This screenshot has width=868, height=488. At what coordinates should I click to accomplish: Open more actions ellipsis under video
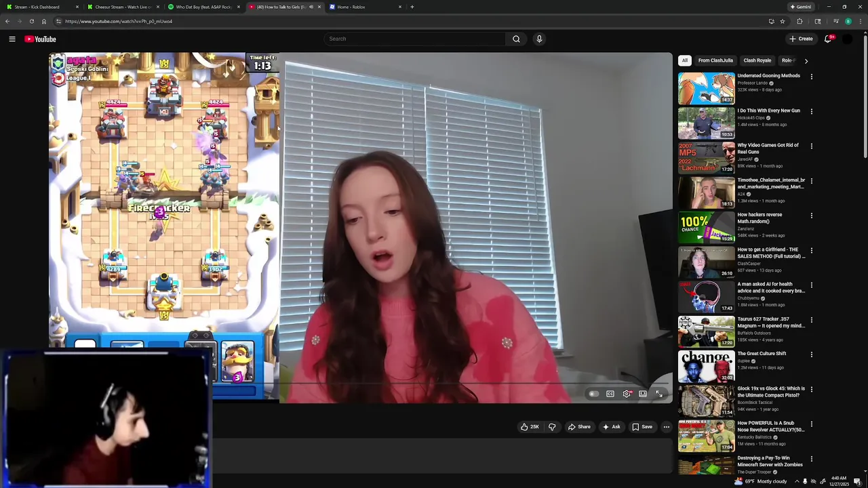pyautogui.click(x=667, y=427)
